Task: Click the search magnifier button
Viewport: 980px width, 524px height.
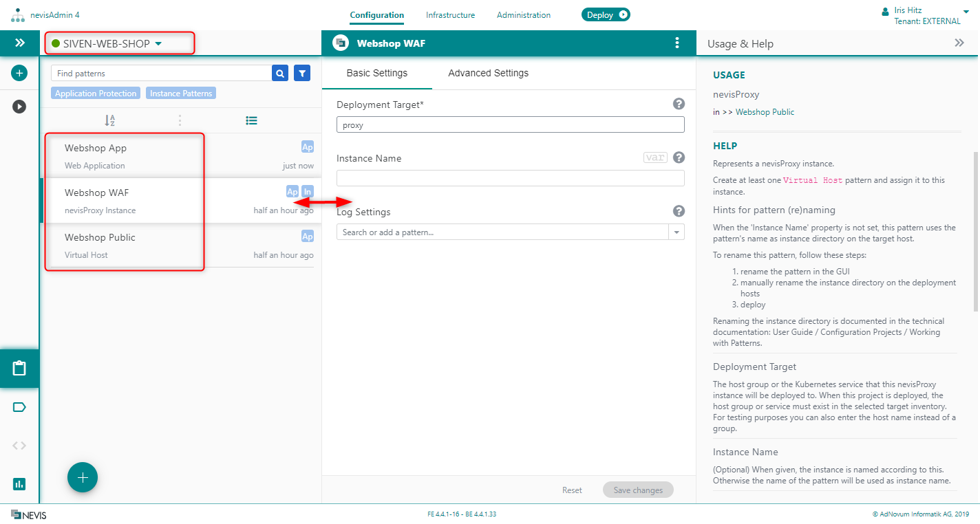Action: pyautogui.click(x=280, y=74)
